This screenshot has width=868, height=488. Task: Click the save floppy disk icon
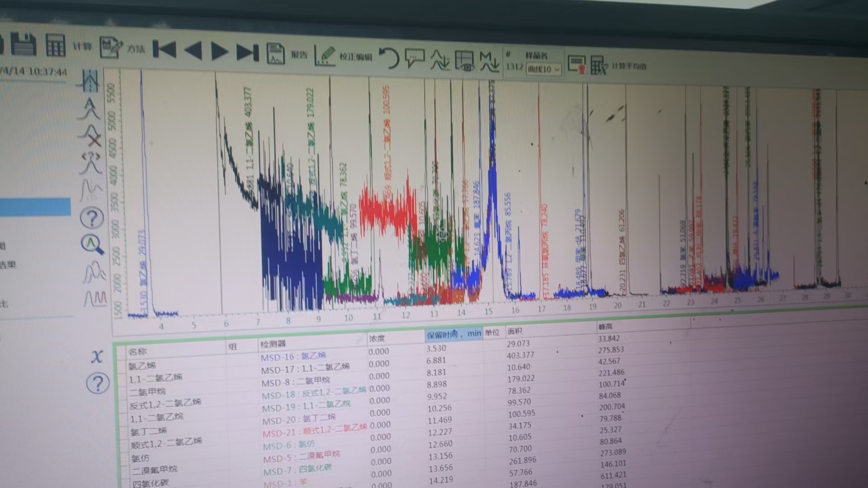[x=24, y=45]
